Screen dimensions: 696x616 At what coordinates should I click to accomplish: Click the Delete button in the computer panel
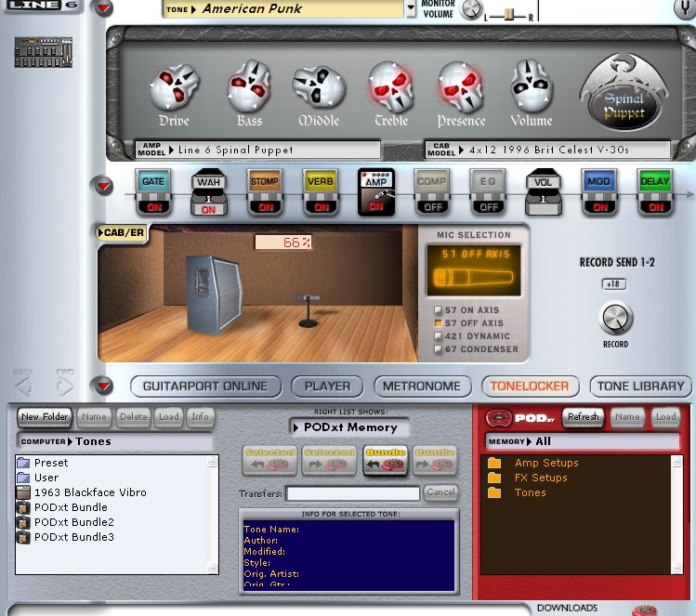click(133, 417)
